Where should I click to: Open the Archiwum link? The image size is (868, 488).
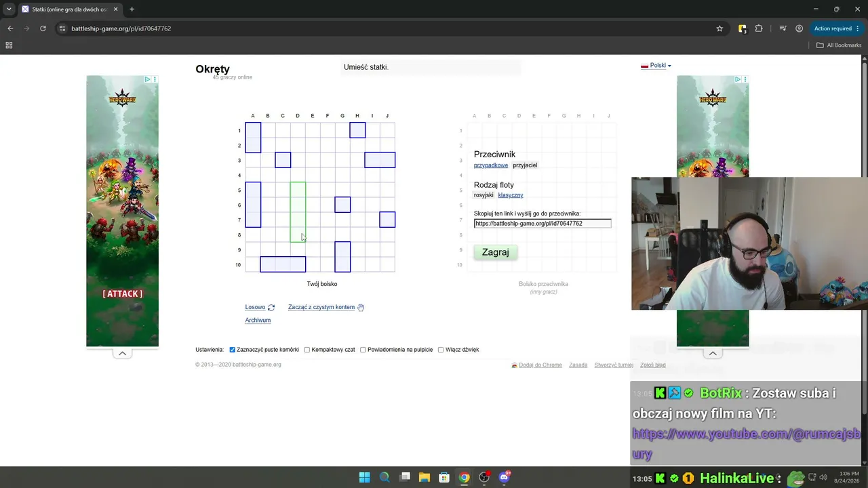pyautogui.click(x=258, y=321)
